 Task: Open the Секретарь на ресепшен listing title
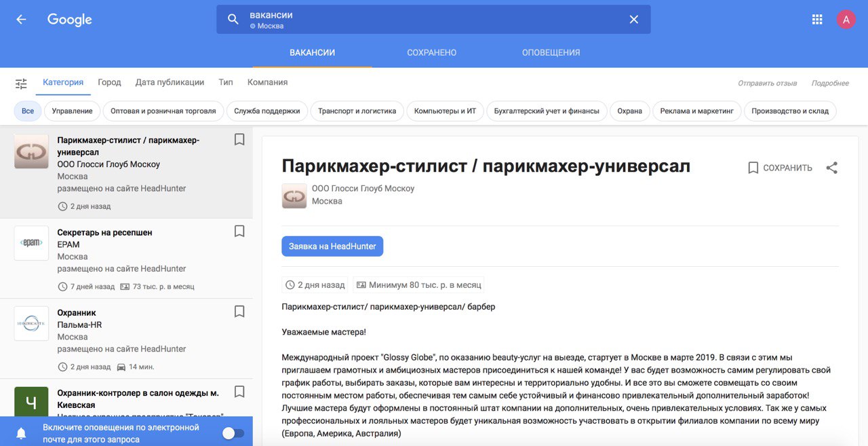coord(104,232)
